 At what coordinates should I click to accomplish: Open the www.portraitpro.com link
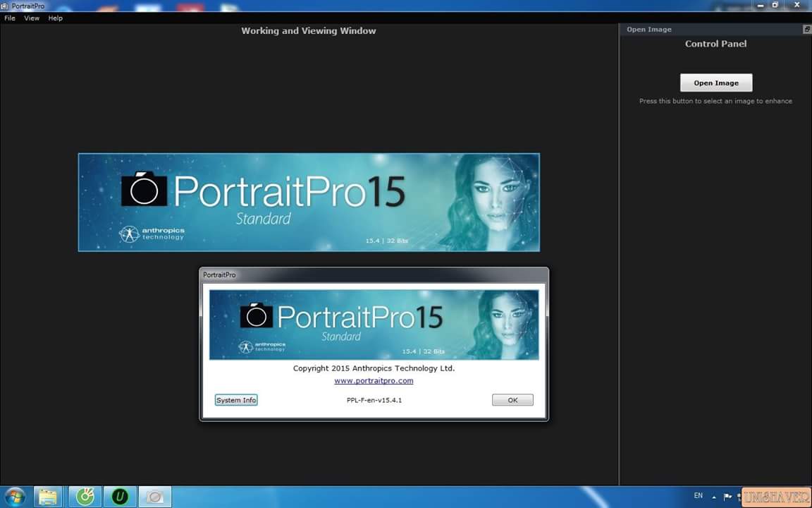tap(374, 381)
